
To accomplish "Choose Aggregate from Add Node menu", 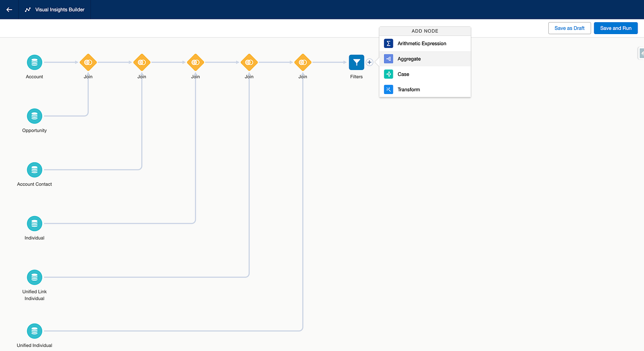I will [409, 59].
